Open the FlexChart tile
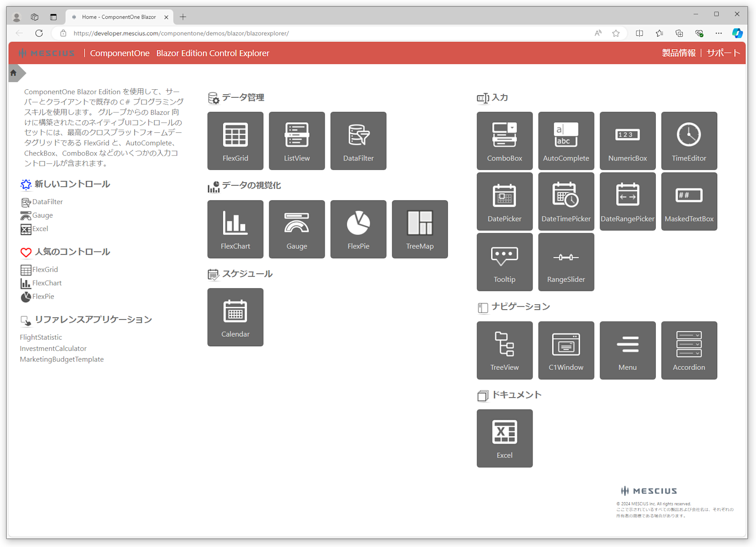 tap(235, 229)
